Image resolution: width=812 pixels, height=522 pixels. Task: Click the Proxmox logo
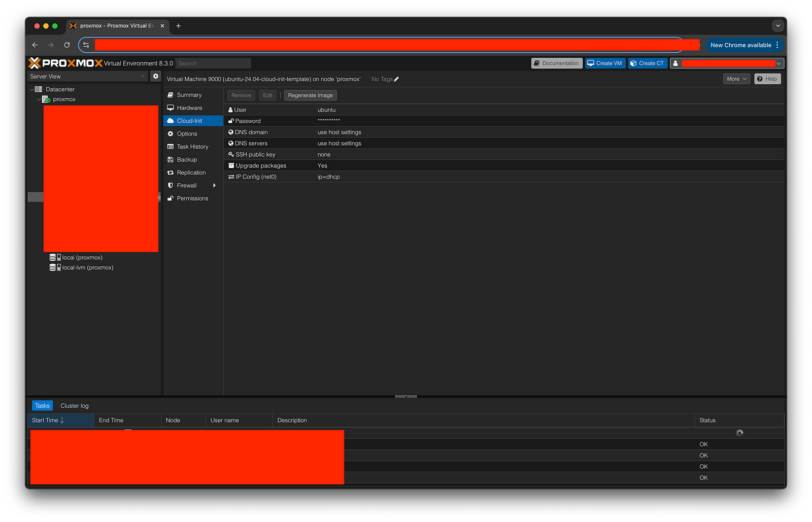pos(65,63)
